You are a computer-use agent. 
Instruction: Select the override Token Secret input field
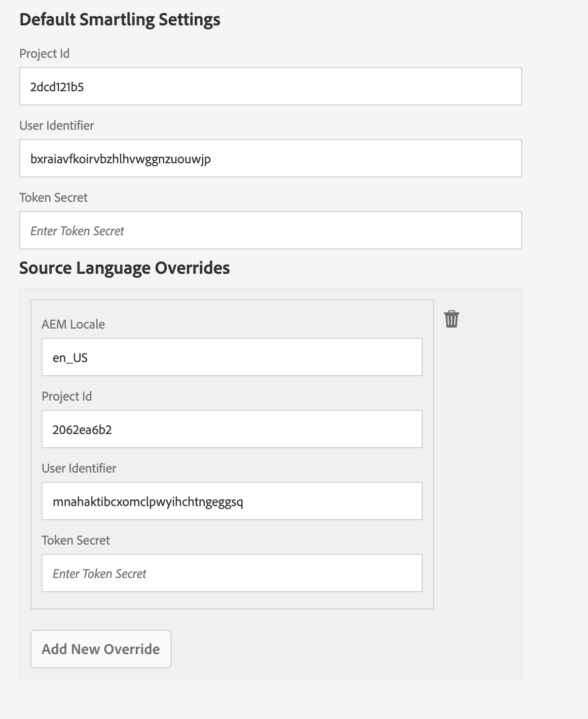pyautogui.click(x=232, y=573)
